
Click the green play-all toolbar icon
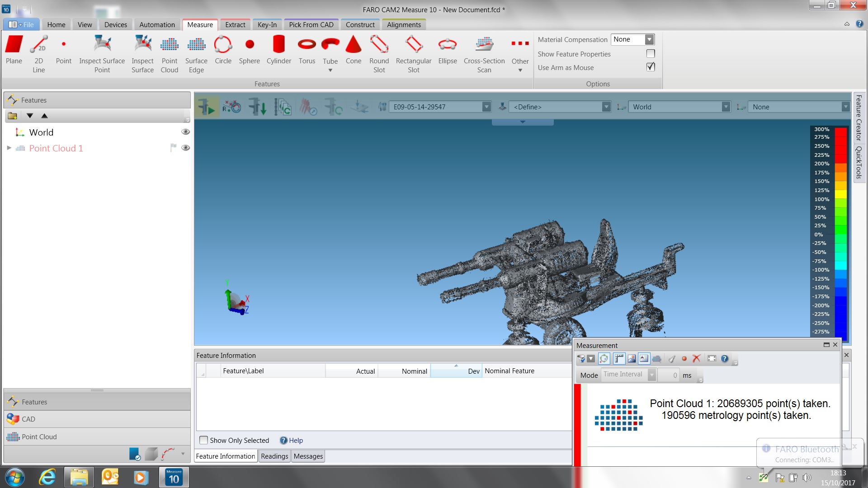[x=207, y=107]
